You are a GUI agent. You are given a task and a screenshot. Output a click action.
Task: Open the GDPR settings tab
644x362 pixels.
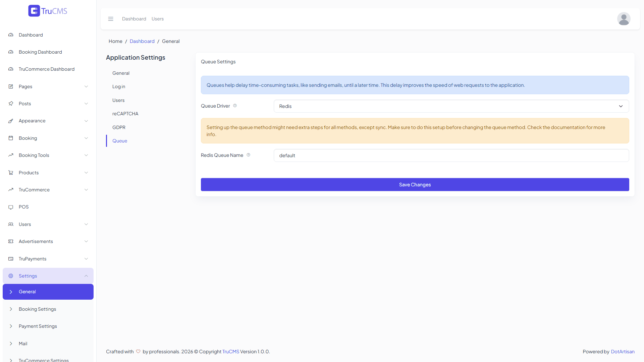[x=119, y=127]
